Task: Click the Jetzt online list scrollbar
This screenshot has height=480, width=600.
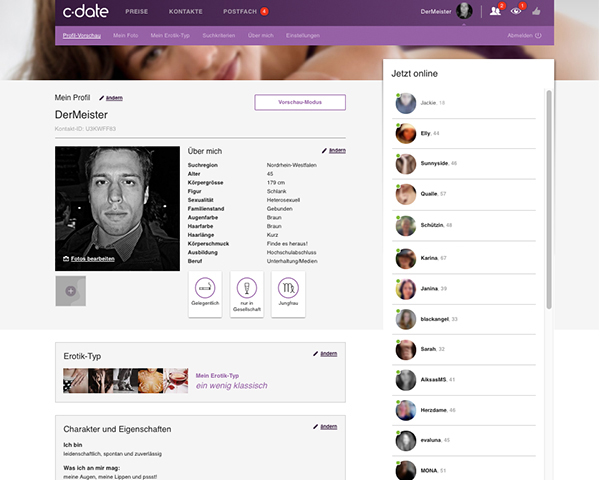Action: 549,199
